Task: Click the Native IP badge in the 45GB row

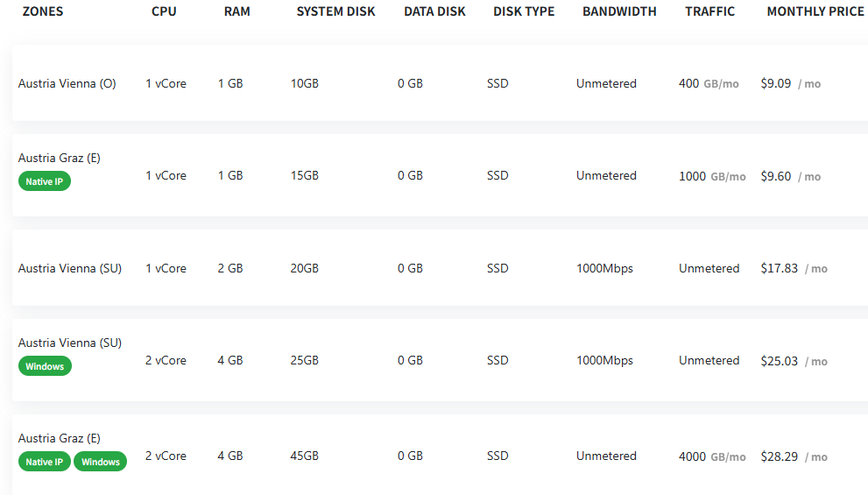Action: click(45, 462)
